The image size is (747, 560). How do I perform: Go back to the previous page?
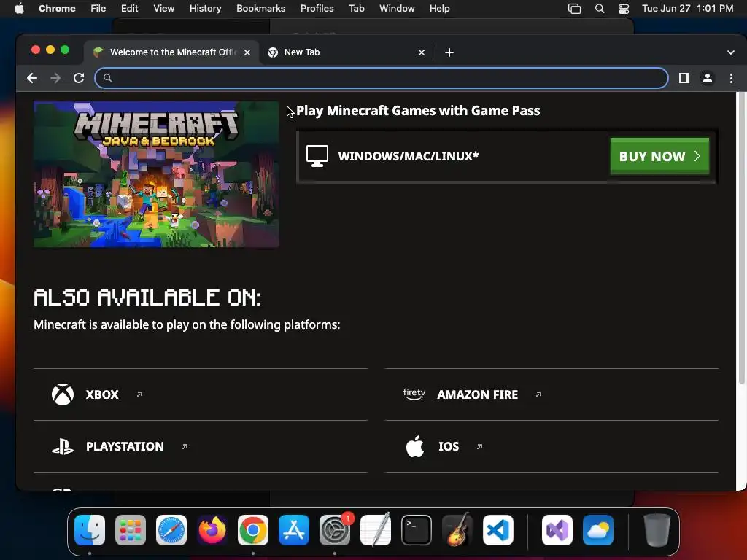32,78
